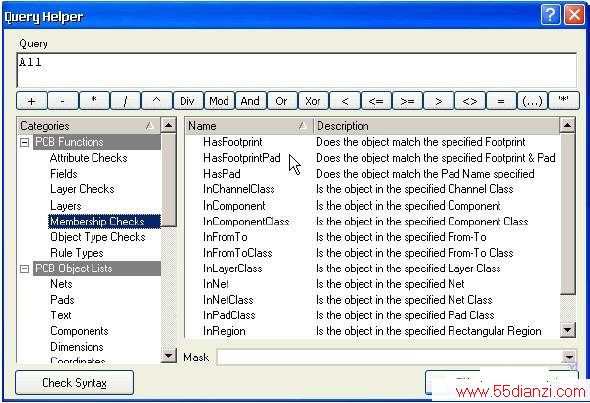The width and height of the screenshot is (590, 403).
Task: Select the InNetClass function row
Action: 373,300
